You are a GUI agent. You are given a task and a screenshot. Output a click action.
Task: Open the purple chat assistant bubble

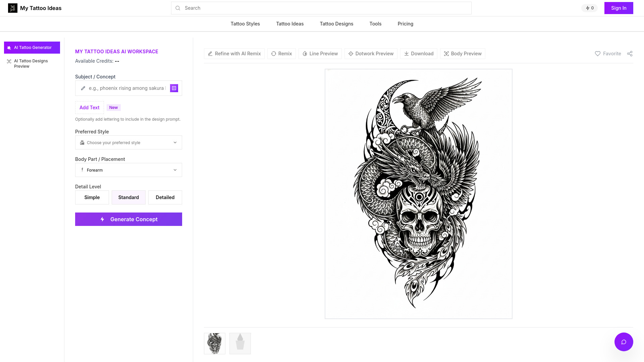tap(623, 342)
